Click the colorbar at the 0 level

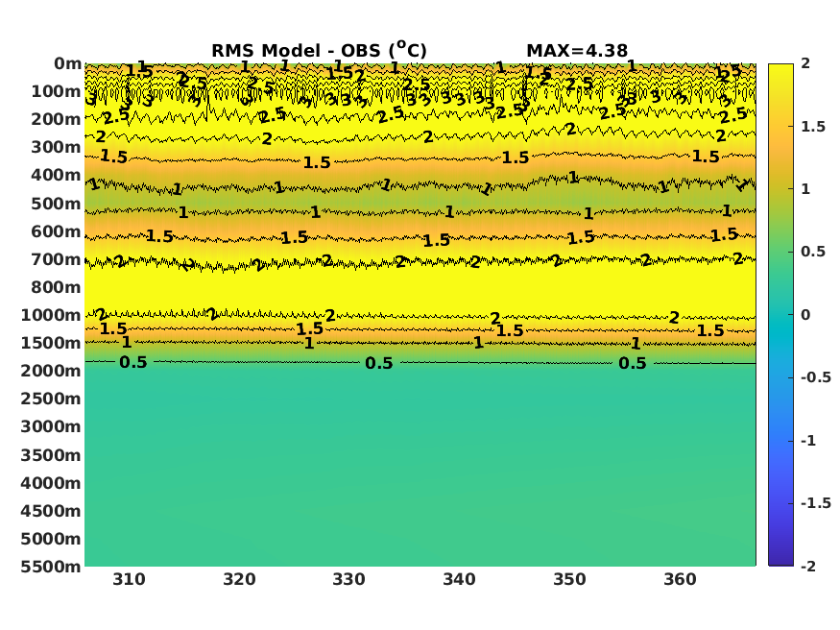click(x=780, y=315)
